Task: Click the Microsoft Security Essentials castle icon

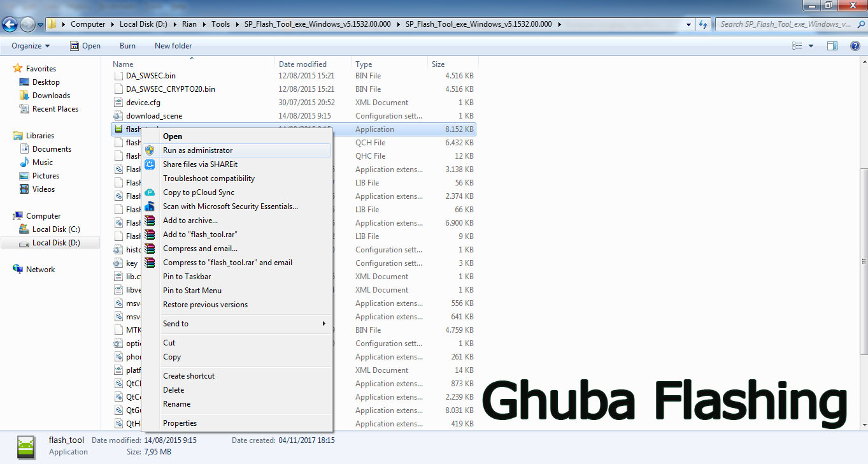Action: click(x=150, y=206)
